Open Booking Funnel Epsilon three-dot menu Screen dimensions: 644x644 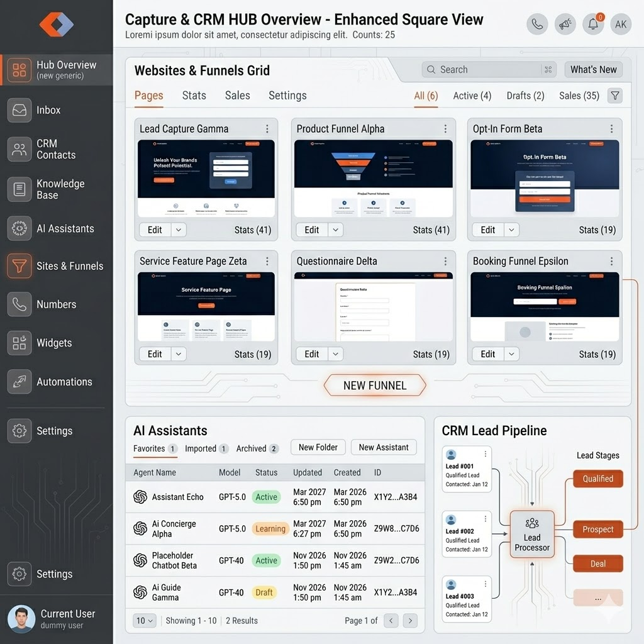click(x=611, y=261)
